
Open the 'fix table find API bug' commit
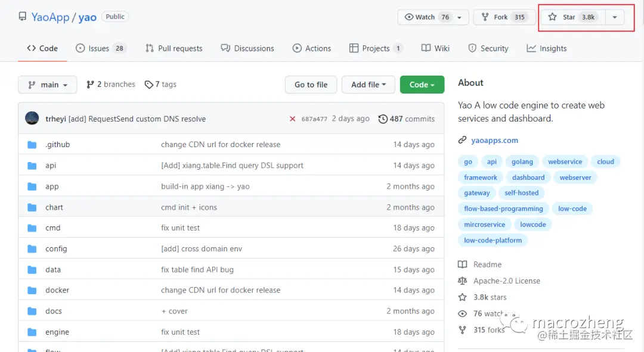click(x=197, y=270)
